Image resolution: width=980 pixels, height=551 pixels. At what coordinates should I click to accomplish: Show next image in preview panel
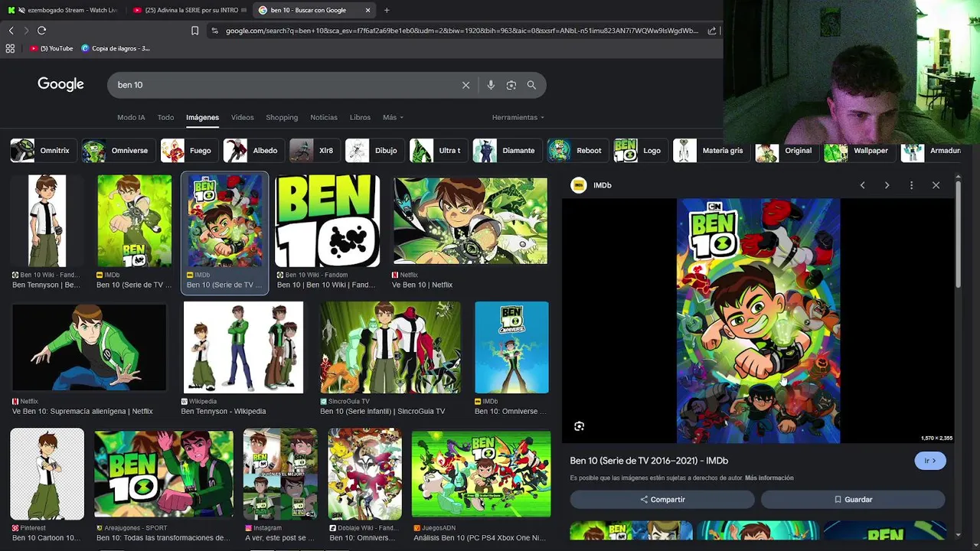[x=887, y=185]
